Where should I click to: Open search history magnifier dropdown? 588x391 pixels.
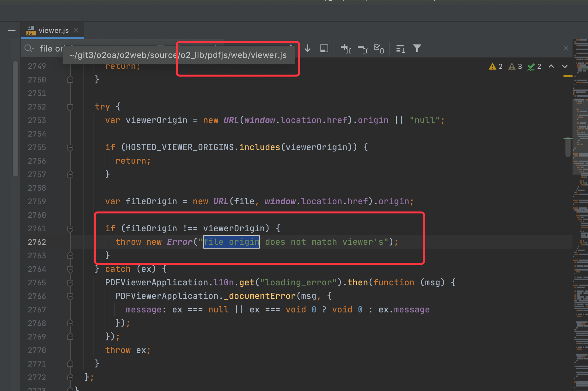pos(29,49)
